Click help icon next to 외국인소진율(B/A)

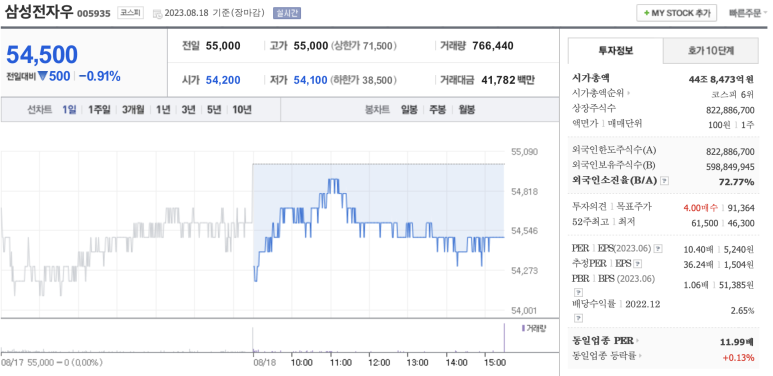(664, 181)
